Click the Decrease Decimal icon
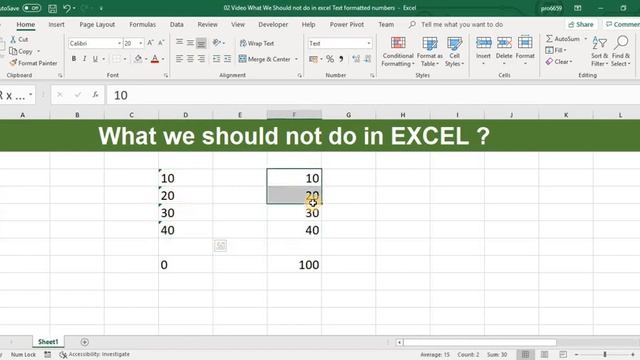This screenshot has height=360, width=640. [x=368, y=59]
